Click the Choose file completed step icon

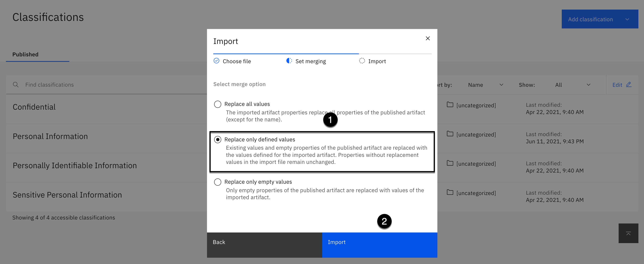click(217, 61)
